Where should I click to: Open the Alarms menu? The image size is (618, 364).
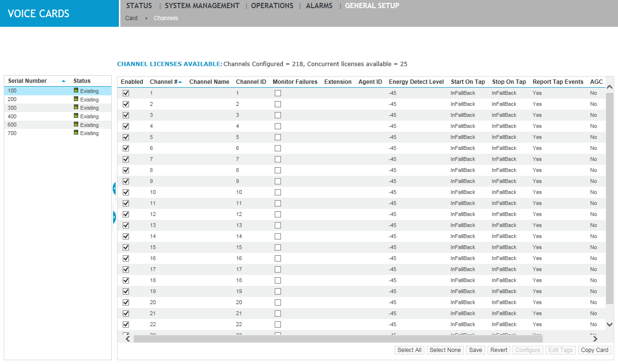(x=319, y=6)
